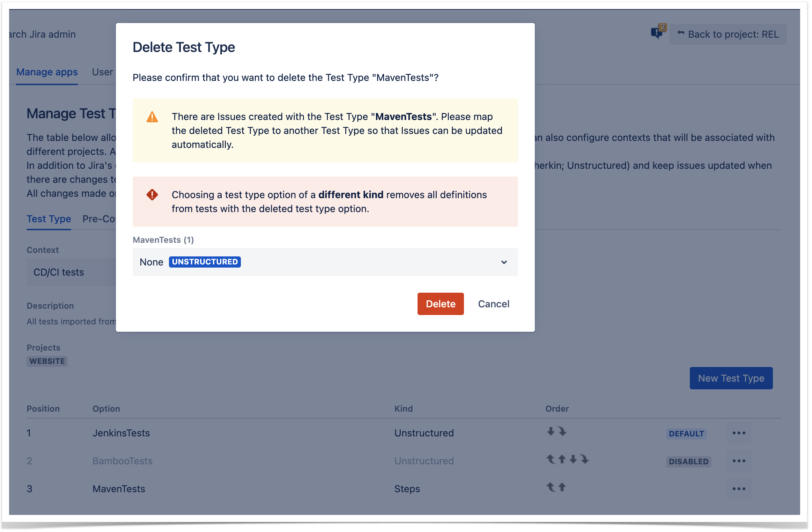
Task: Open the User management tab
Action: [102, 72]
